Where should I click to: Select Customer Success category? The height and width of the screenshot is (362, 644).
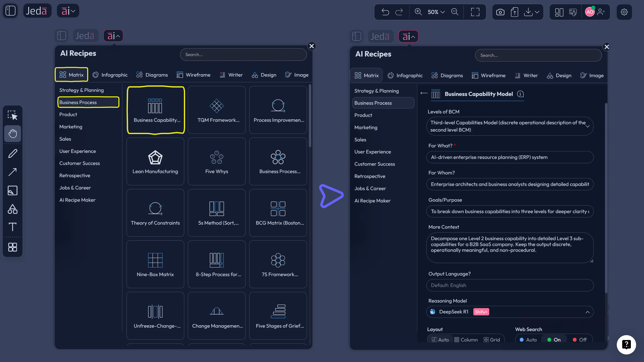click(x=79, y=163)
